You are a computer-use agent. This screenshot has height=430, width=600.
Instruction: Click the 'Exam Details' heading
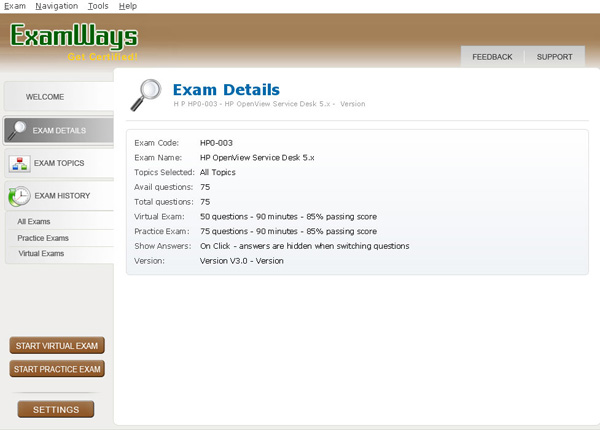(227, 90)
